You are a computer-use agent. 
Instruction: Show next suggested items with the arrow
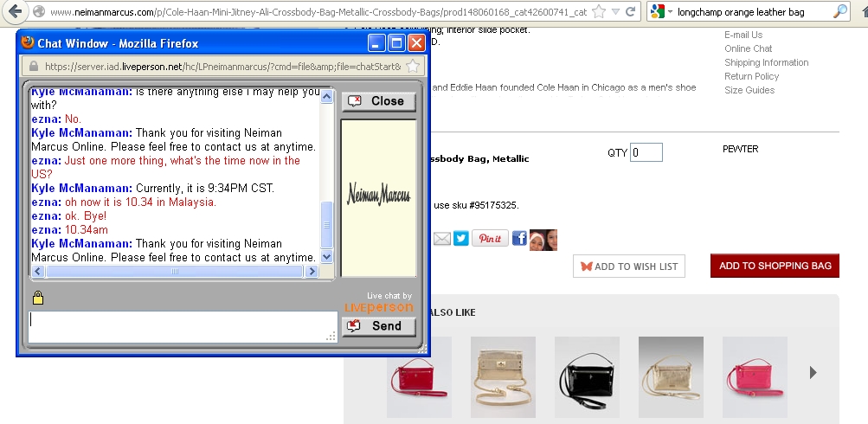(813, 373)
